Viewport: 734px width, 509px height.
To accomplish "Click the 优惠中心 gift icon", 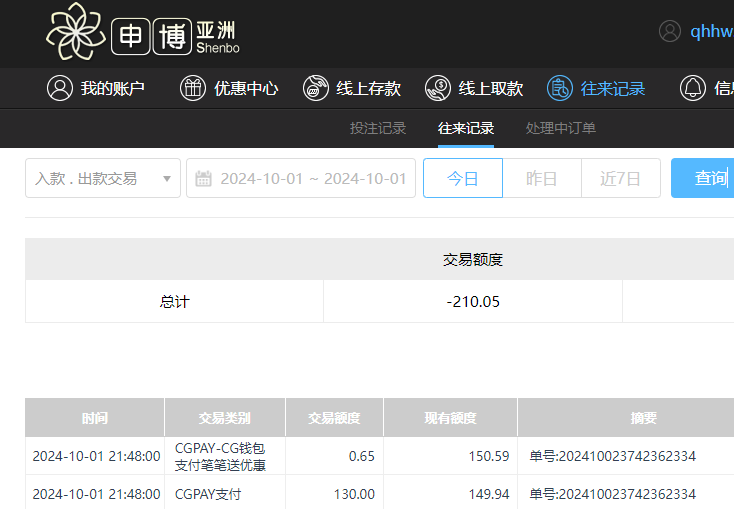I will pyautogui.click(x=193, y=88).
